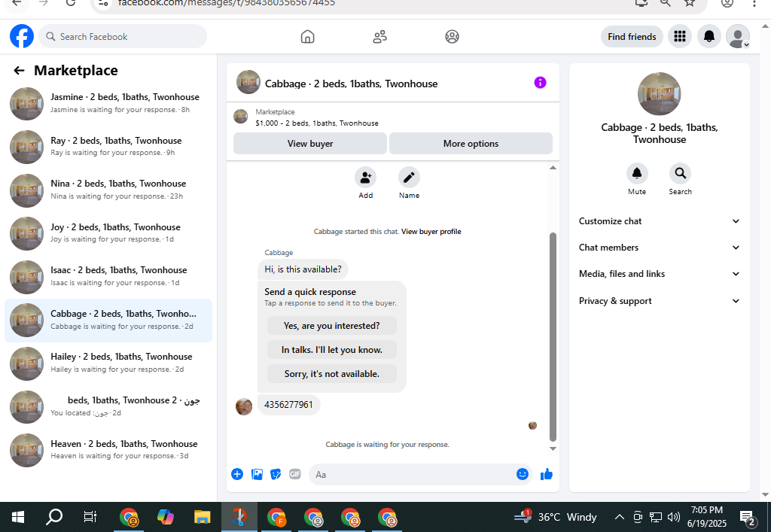Viewport: 771px width, 532px height.
Task: Open Joy's Marketplace conversation
Action: (108, 233)
